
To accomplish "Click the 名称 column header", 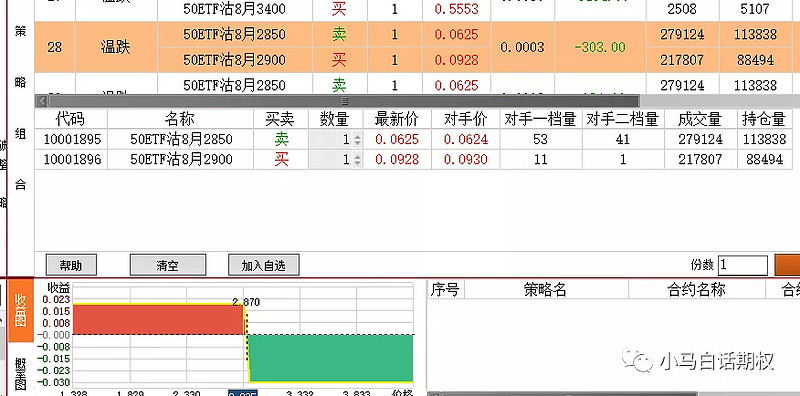I will click(180, 119).
